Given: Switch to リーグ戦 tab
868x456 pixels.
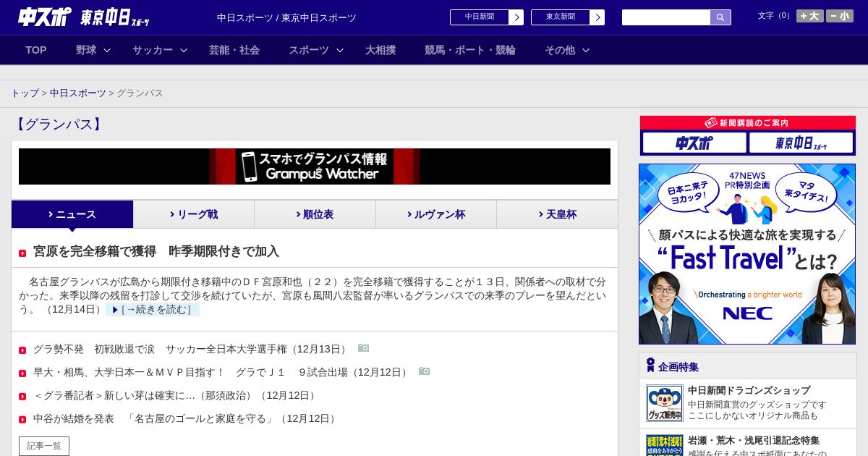Looking at the screenshot, I should pyautogui.click(x=194, y=214).
